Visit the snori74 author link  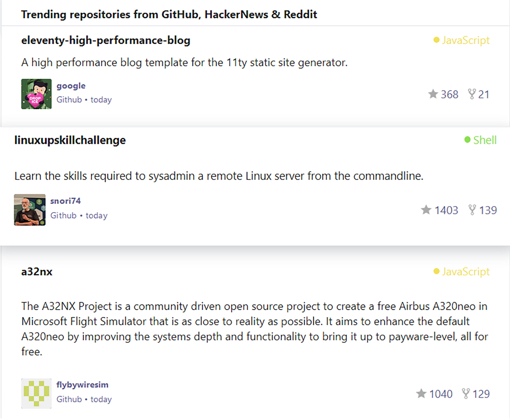(65, 201)
